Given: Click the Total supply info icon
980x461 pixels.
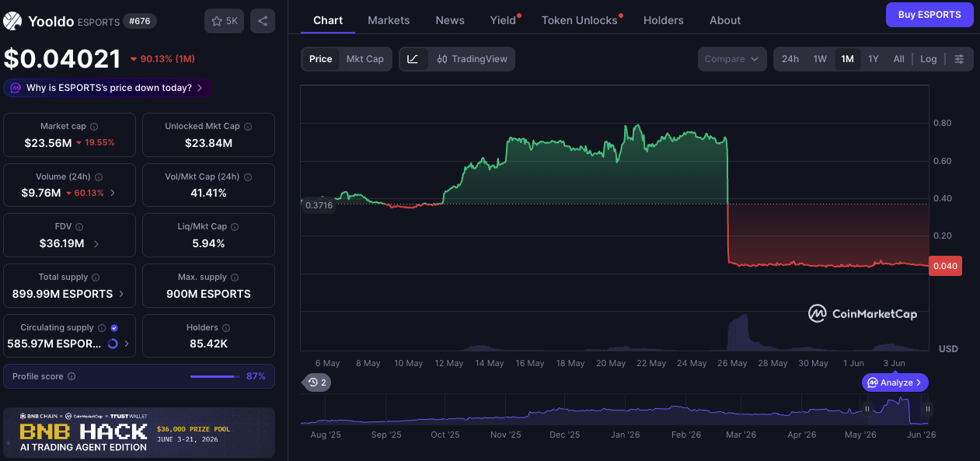Looking at the screenshot, I should [96, 277].
